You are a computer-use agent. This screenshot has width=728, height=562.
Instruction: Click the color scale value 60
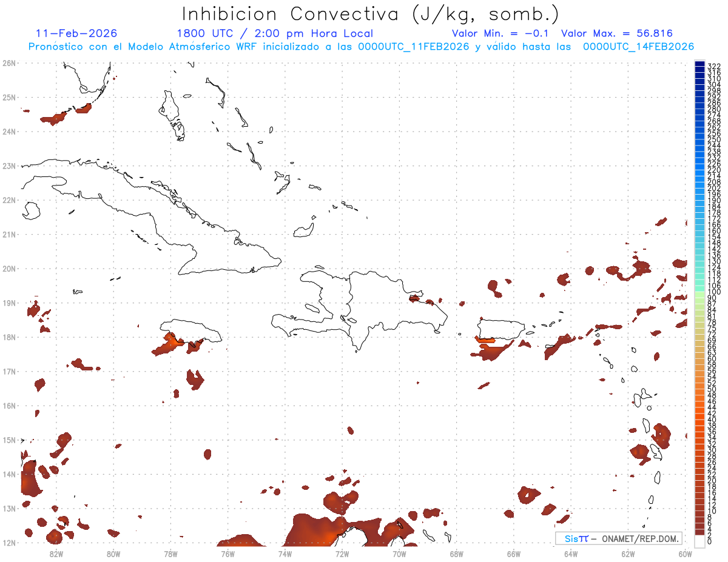tap(712, 359)
